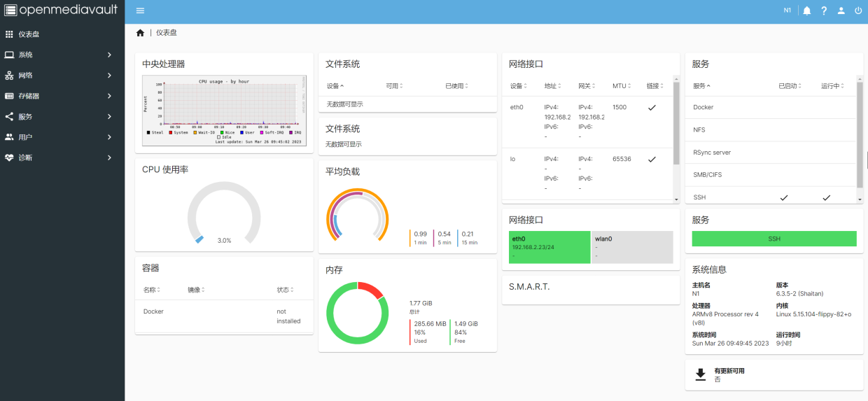Click the download icon in updates card
This screenshot has height=401, width=868.
(x=700, y=375)
